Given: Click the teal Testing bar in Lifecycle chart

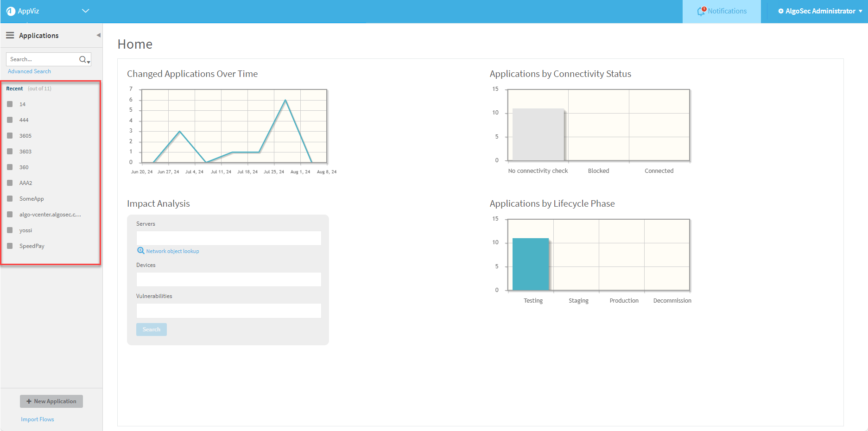Looking at the screenshot, I should click(x=531, y=264).
